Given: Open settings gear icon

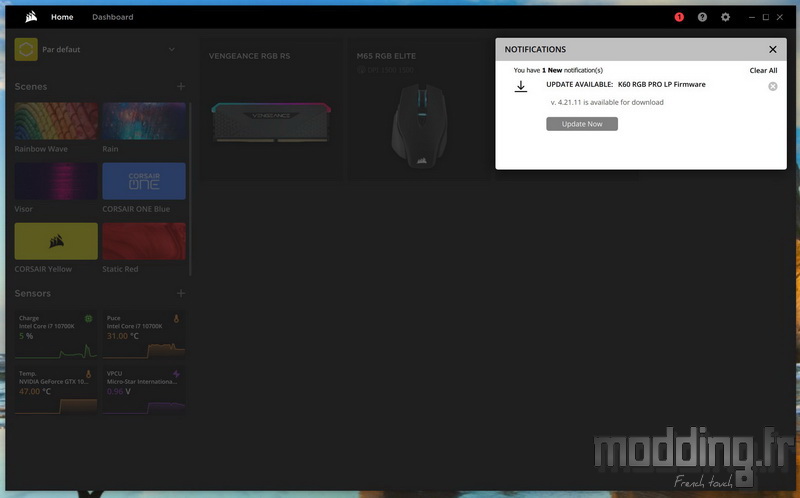Looking at the screenshot, I should (x=725, y=17).
